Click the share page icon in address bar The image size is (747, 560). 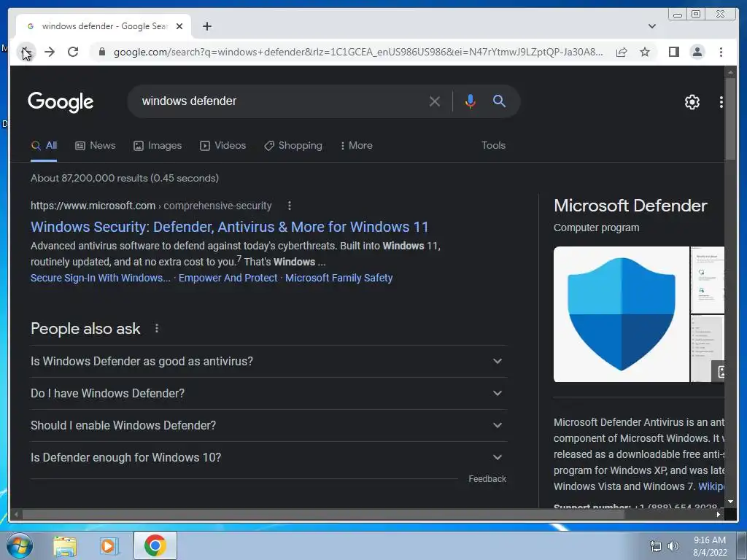(622, 52)
